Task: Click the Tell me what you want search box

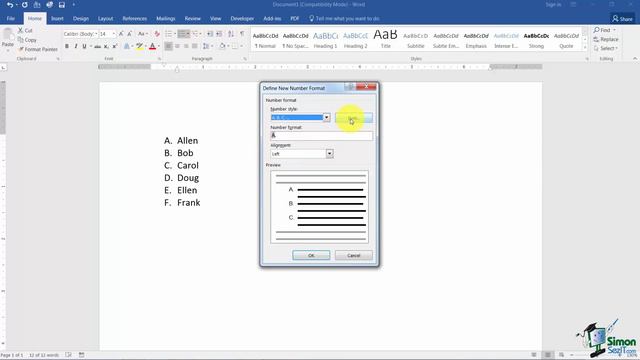Action: tap(344, 18)
